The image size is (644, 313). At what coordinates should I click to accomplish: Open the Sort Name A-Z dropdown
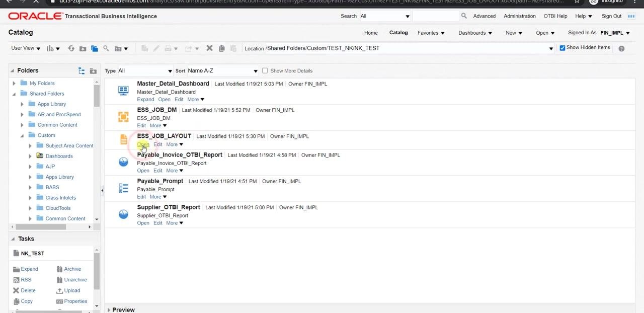click(222, 71)
